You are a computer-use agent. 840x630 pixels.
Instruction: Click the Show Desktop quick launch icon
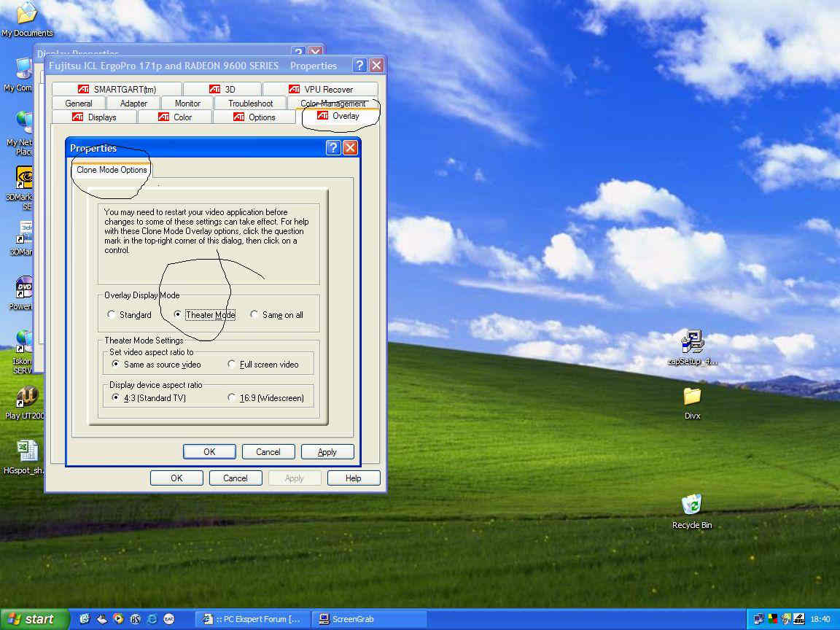pyautogui.click(x=102, y=619)
